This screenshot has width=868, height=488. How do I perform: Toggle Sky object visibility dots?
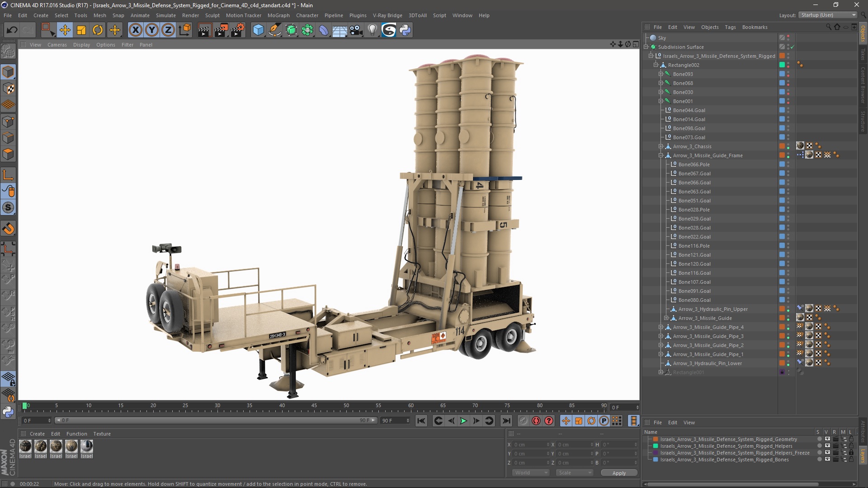pos(788,38)
